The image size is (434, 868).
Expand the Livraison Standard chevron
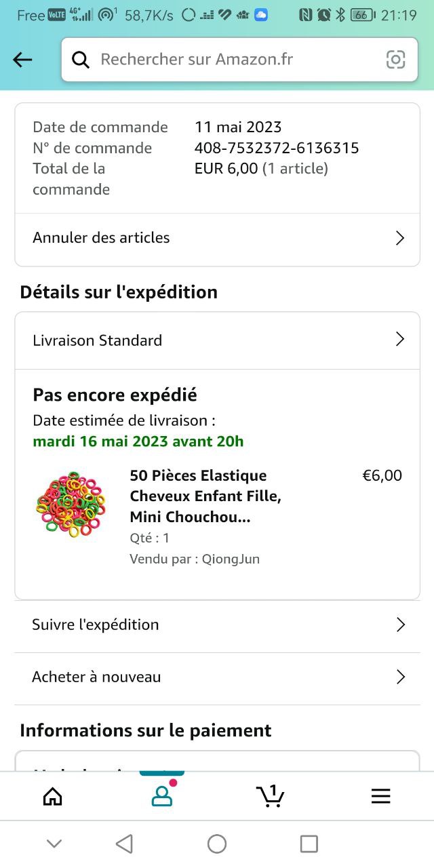399,340
